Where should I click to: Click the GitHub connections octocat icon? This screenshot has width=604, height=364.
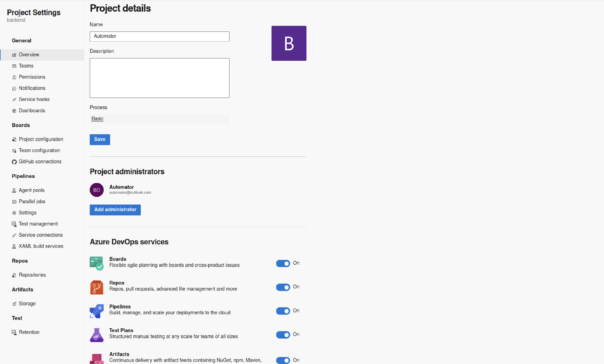pyautogui.click(x=14, y=162)
